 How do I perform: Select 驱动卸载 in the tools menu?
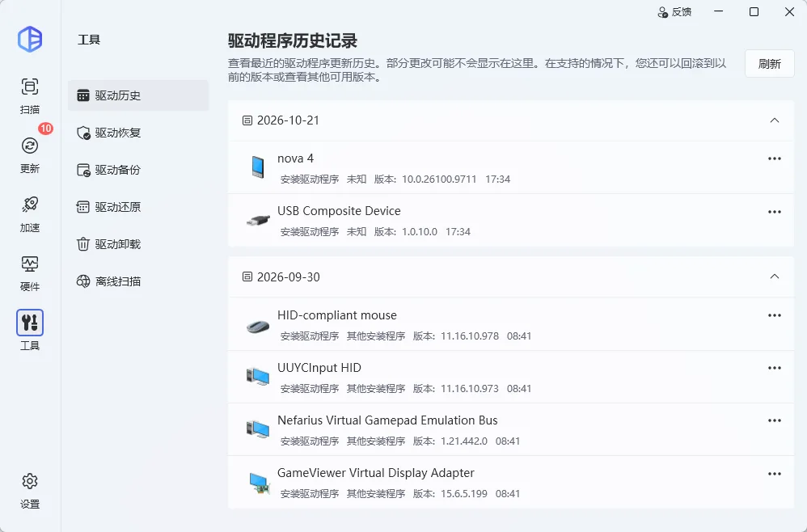(x=138, y=244)
